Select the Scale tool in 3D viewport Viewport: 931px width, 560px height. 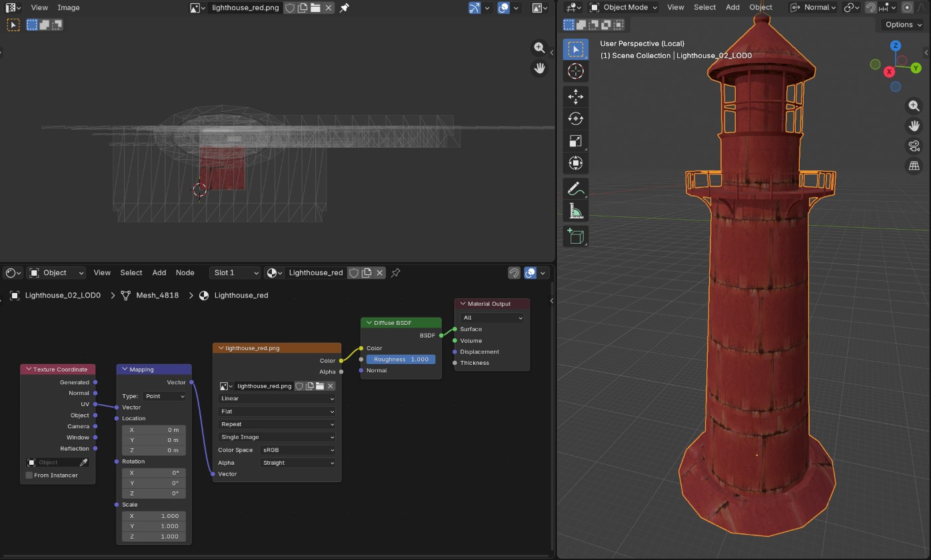(576, 141)
